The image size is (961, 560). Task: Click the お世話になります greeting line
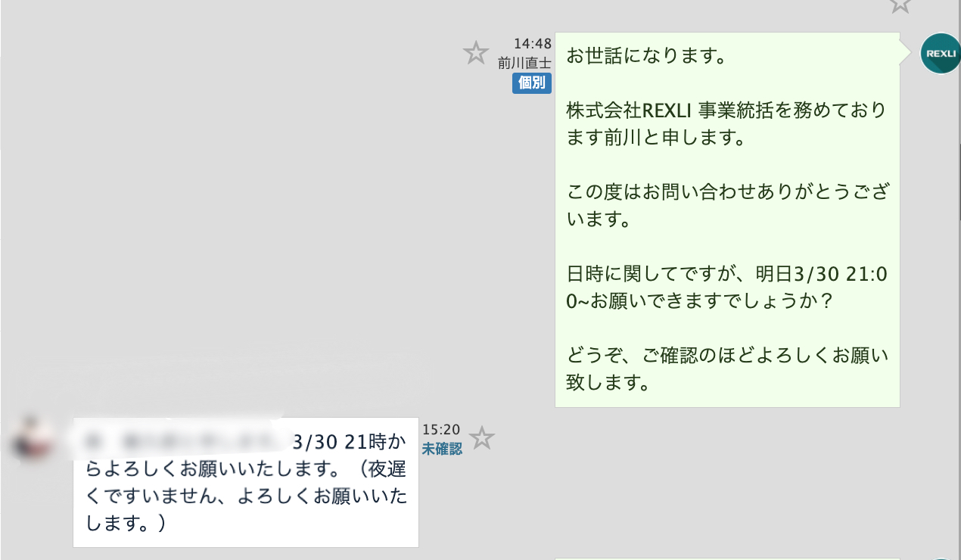[x=646, y=57]
